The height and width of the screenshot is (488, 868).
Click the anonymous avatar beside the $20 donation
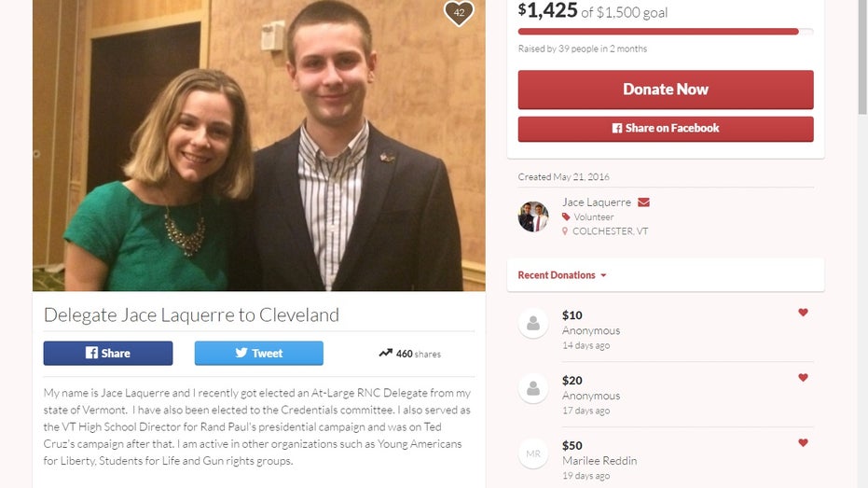(x=533, y=388)
